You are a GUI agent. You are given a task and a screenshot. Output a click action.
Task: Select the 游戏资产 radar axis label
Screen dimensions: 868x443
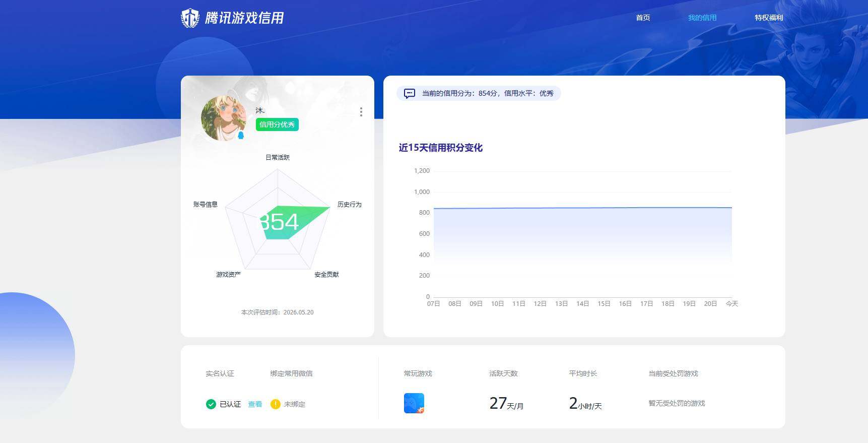[228, 274]
